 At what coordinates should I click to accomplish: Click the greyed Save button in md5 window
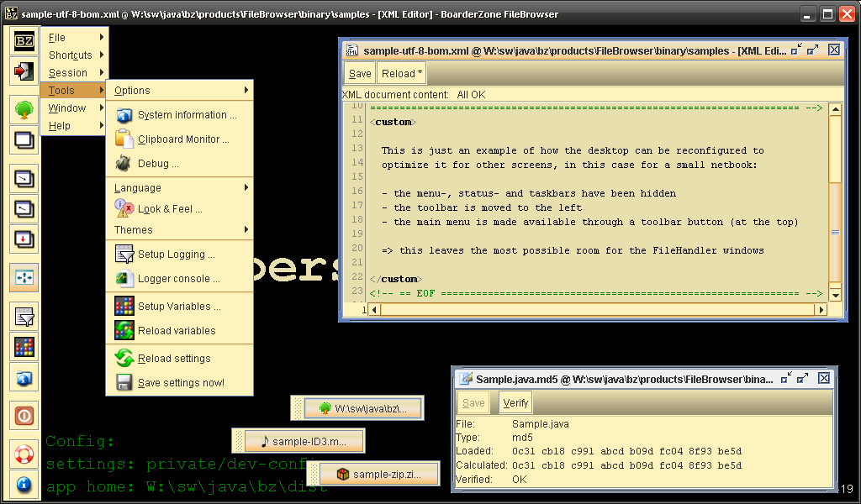(473, 403)
